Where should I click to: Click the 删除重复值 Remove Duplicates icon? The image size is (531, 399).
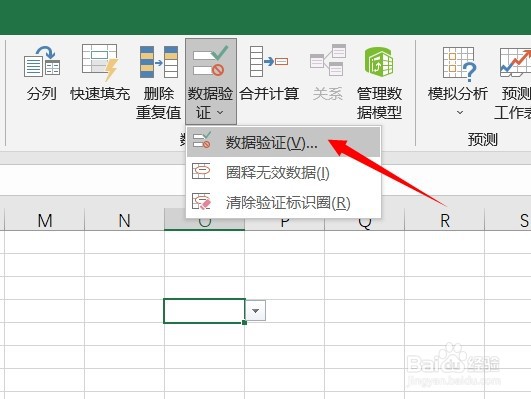[158, 62]
